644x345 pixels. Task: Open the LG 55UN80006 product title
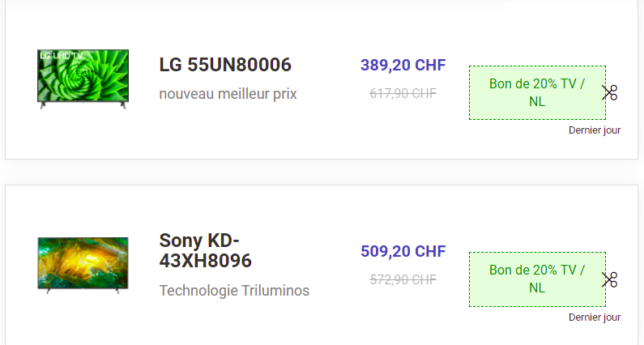coord(225,65)
